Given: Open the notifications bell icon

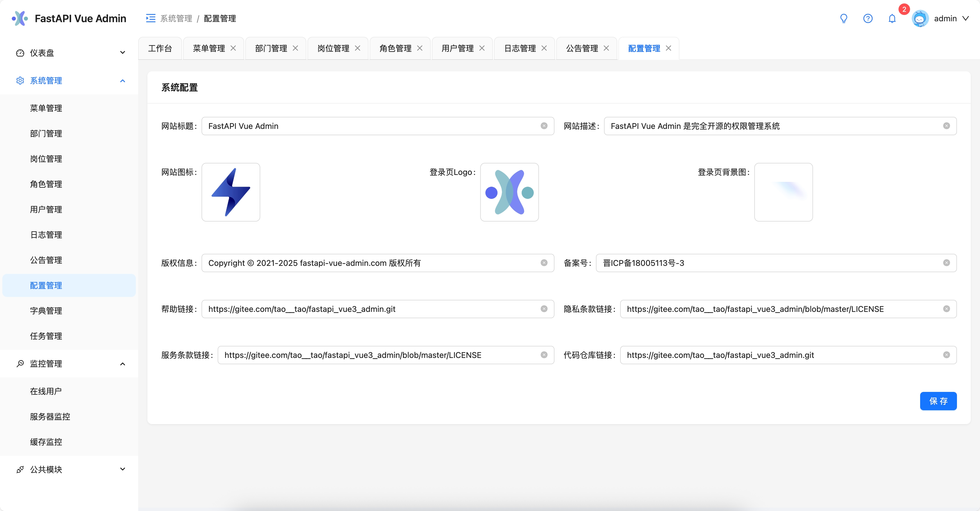Looking at the screenshot, I should 892,18.
